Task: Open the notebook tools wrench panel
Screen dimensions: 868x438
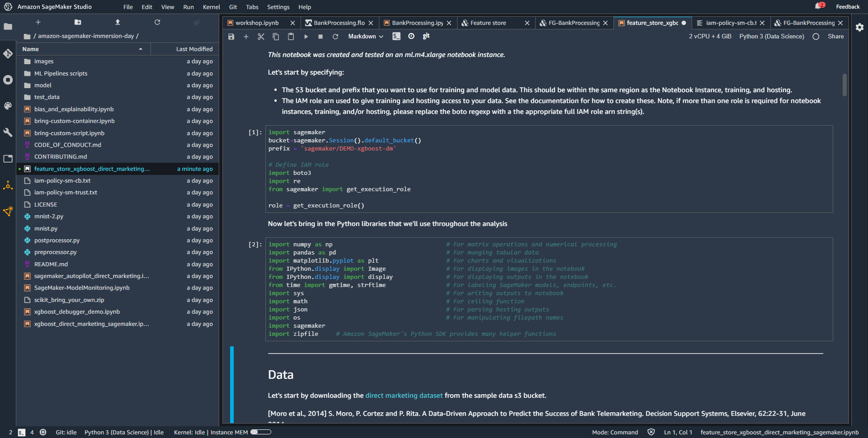Action: [8, 132]
